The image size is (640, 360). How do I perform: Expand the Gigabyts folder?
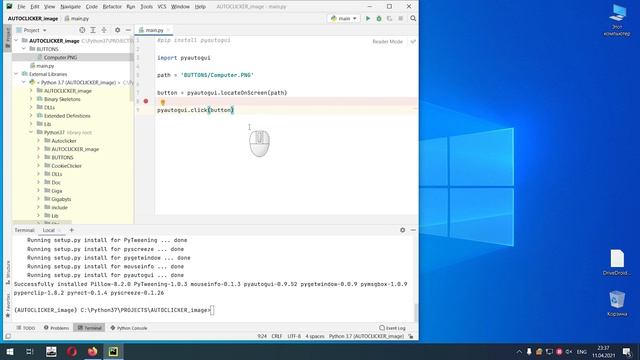pos(38,199)
